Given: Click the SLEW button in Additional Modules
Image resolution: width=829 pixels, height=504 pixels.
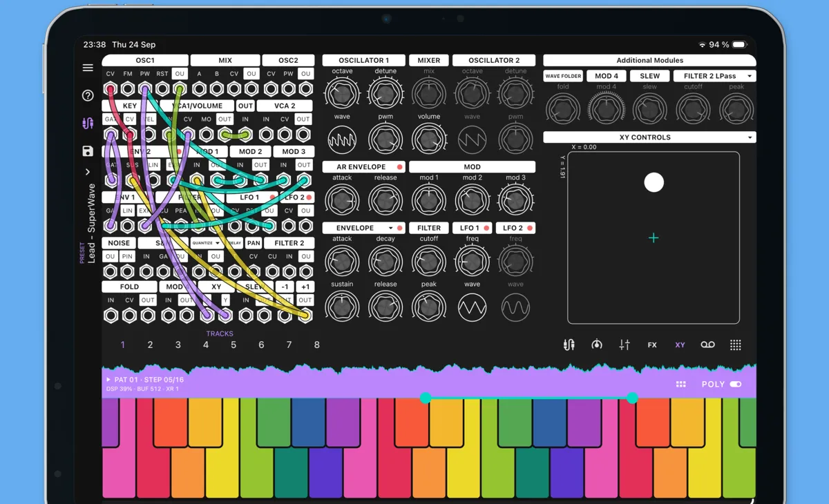Looking at the screenshot, I should pyautogui.click(x=649, y=76).
